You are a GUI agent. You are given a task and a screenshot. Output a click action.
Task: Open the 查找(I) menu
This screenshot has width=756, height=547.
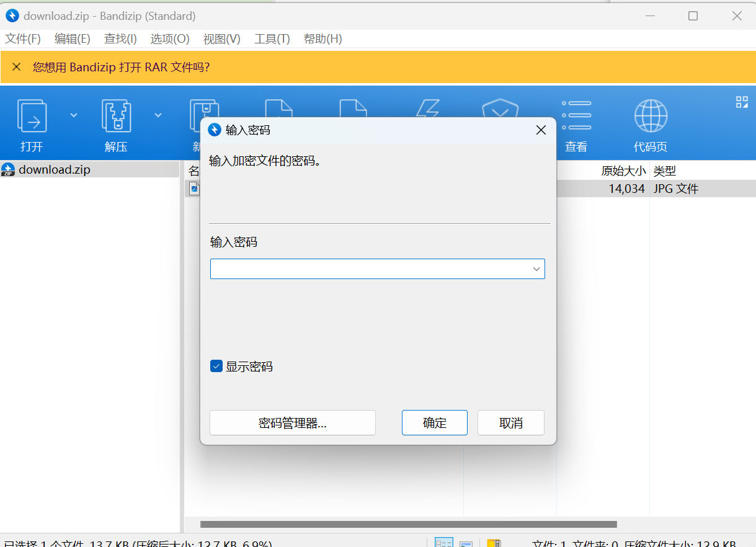coord(120,39)
